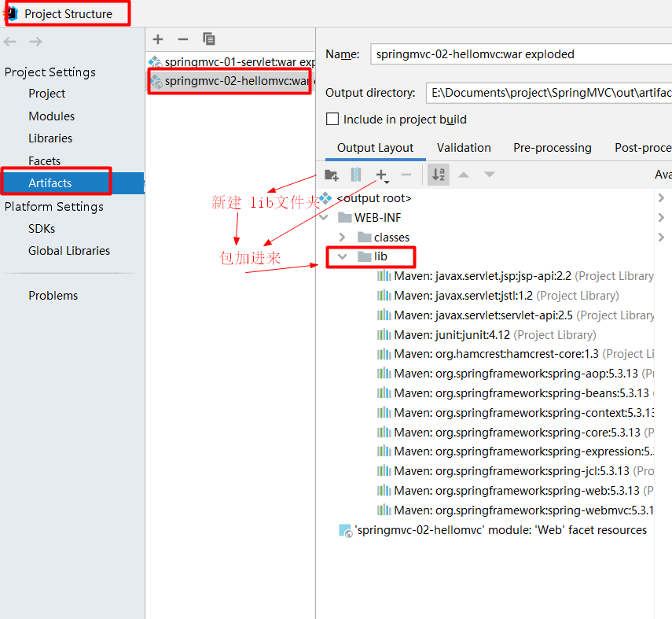Screen dimensions: 672x619
Task: Switch to Output Layout tab
Action: click(x=375, y=148)
